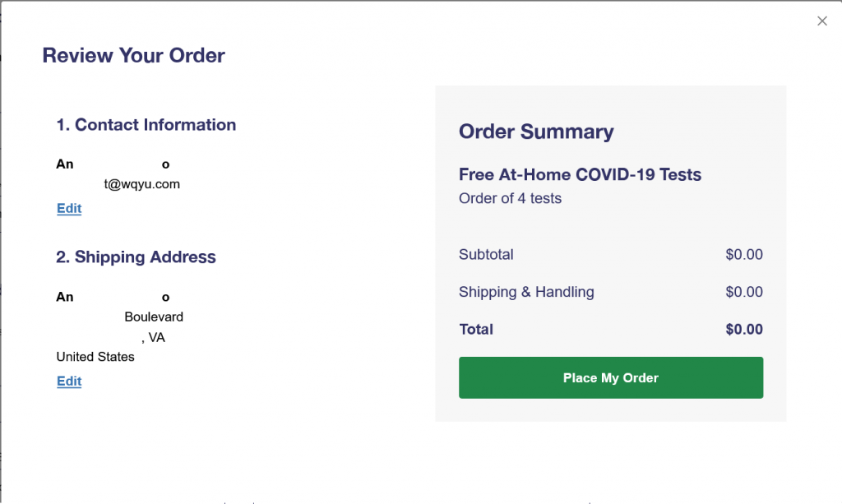
Task: Click the Contact Information section heading
Action: (146, 124)
